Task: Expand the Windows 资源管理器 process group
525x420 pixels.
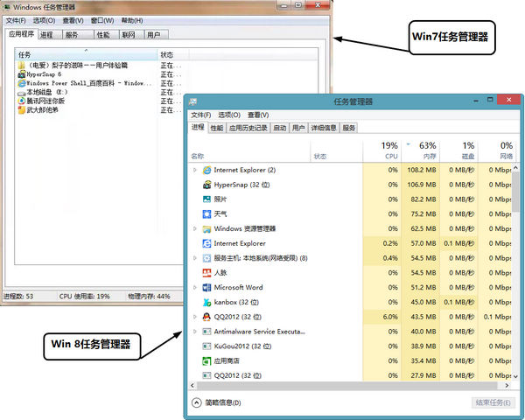Action: tap(195, 228)
